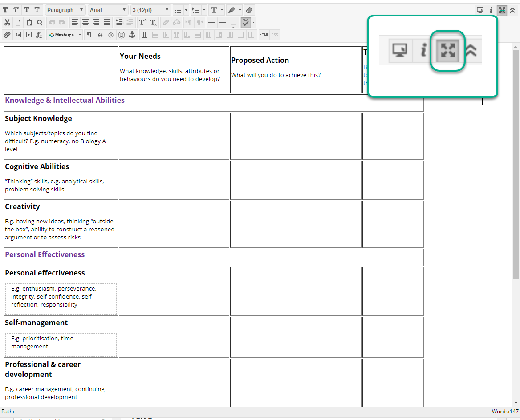Click the insert table icon

click(144, 35)
